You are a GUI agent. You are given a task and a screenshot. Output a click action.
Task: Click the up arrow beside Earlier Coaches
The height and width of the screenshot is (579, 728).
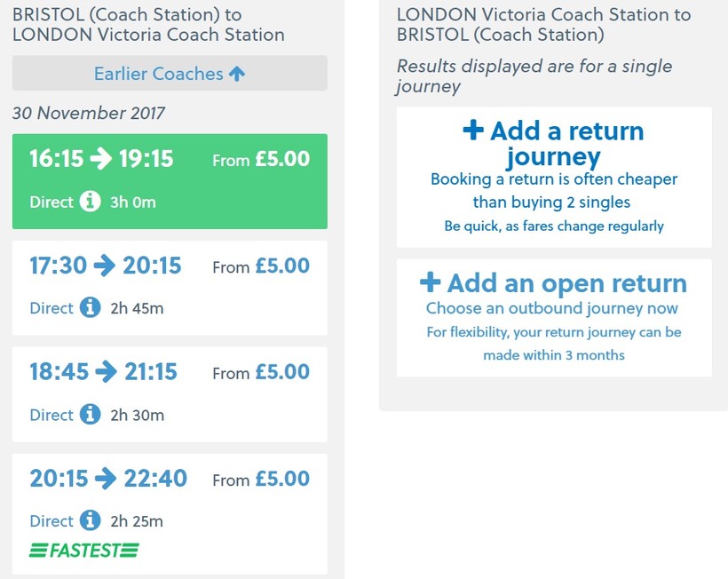tap(236, 74)
